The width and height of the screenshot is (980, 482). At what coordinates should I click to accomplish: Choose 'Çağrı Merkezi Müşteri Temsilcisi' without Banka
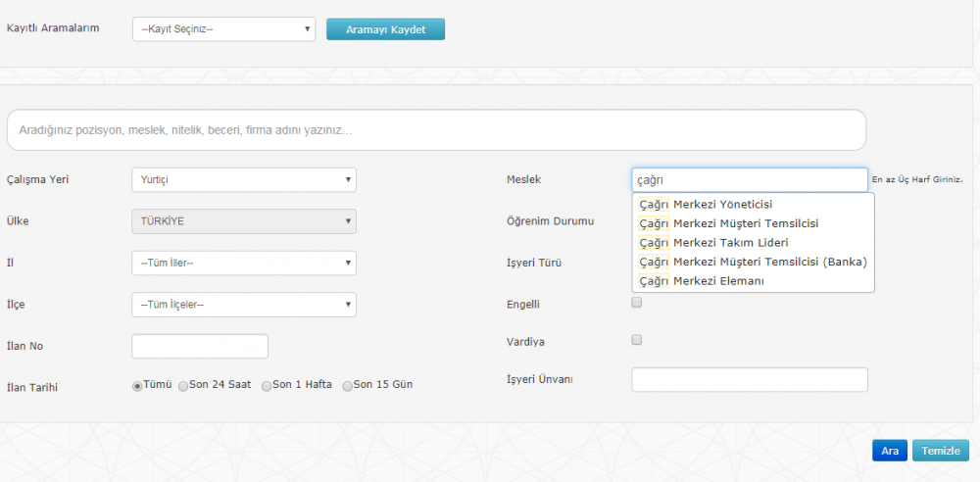click(753, 223)
